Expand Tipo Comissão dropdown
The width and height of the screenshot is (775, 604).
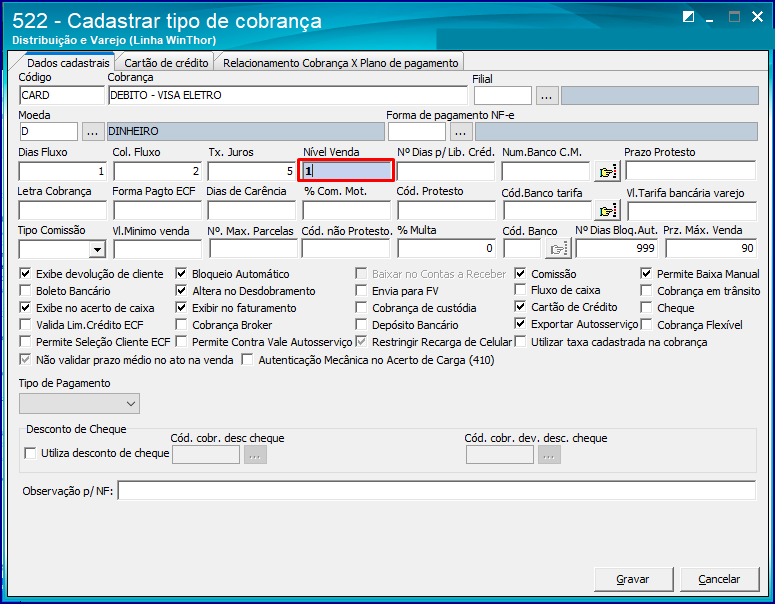(97, 250)
